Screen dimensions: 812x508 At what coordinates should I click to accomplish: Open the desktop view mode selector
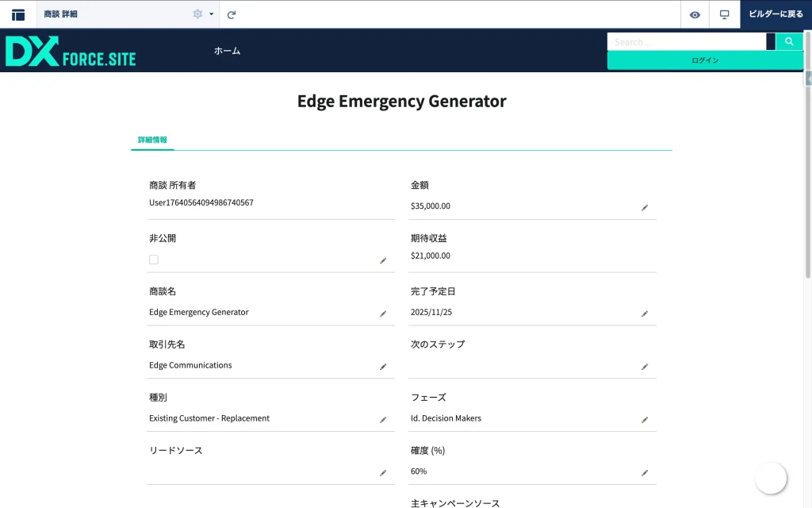pyautogui.click(x=724, y=14)
